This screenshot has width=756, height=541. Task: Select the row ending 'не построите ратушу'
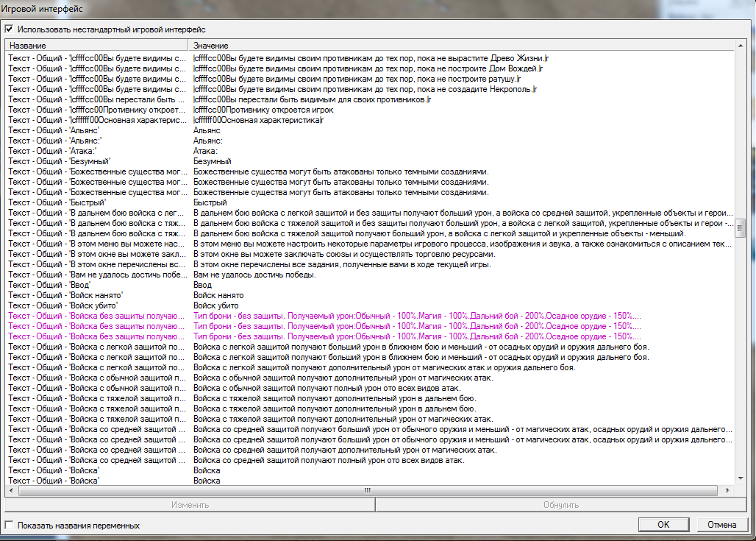[x=370, y=79]
